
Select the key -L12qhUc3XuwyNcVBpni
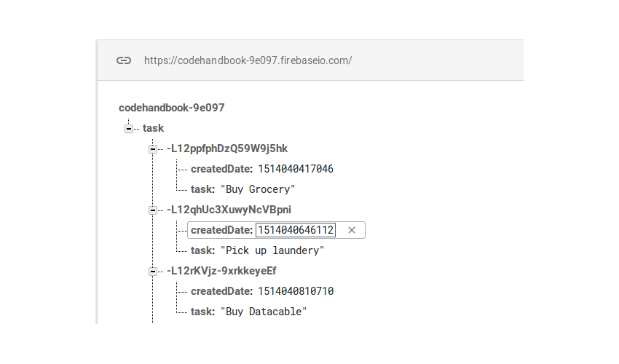(x=229, y=210)
